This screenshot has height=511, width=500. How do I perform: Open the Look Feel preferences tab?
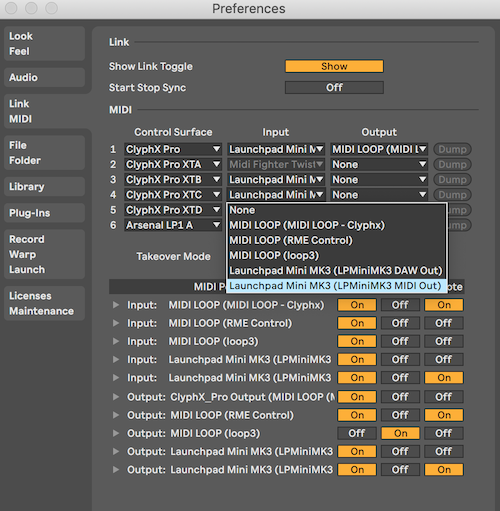coord(44,44)
